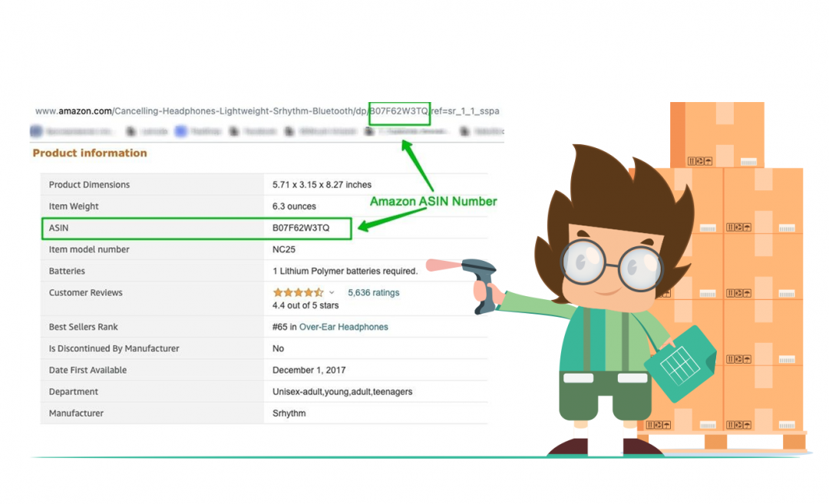
Task: Click the Srhythm manufacturer value
Action: (x=289, y=413)
